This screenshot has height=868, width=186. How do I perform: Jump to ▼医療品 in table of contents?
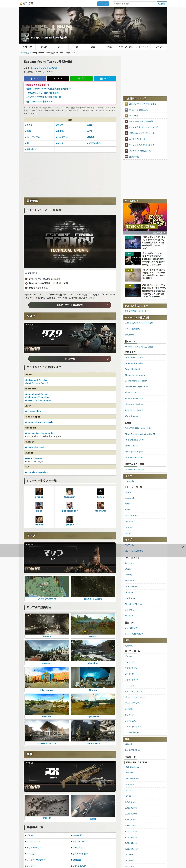[91, 137]
